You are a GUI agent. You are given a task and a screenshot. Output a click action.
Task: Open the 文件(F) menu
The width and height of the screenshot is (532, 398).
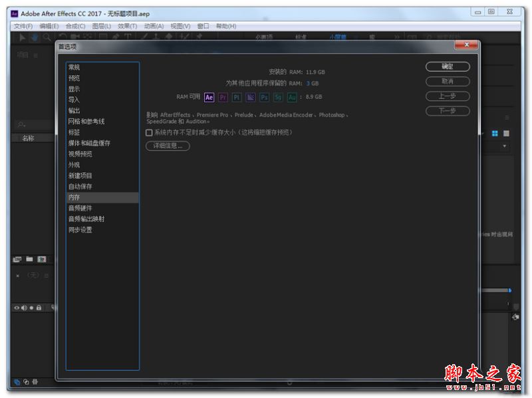[x=23, y=26]
